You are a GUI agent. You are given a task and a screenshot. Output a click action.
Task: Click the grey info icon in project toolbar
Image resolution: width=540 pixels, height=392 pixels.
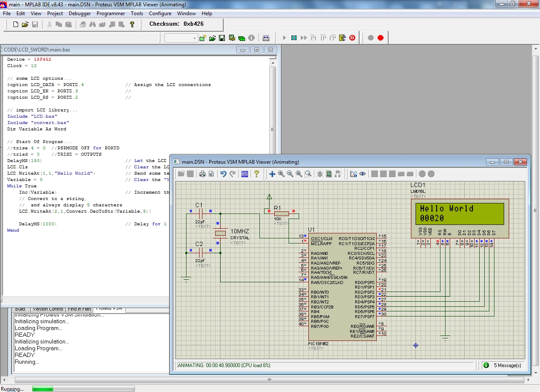point(251,38)
